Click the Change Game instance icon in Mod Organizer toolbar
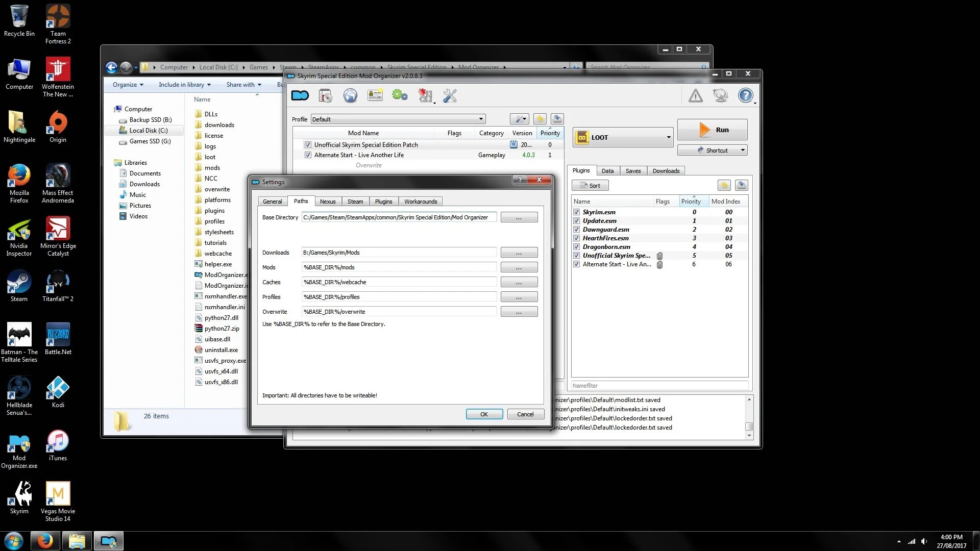 (300, 95)
